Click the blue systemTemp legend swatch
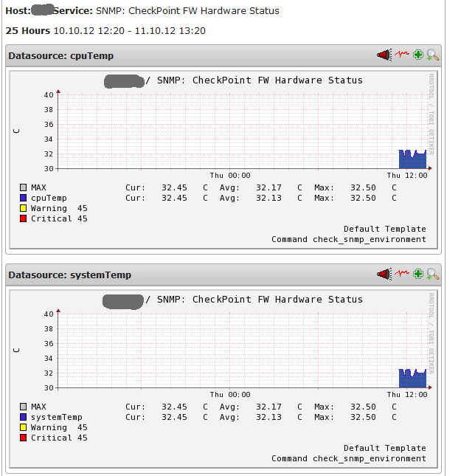Viewport: 461px width, 476px height. coord(23,417)
